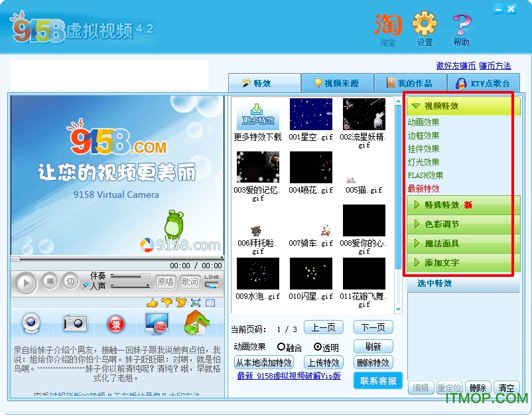Image resolution: width=532 pixels, height=415 pixels.
Task: Open the 淘宝 Taobao icon
Action: [387, 25]
